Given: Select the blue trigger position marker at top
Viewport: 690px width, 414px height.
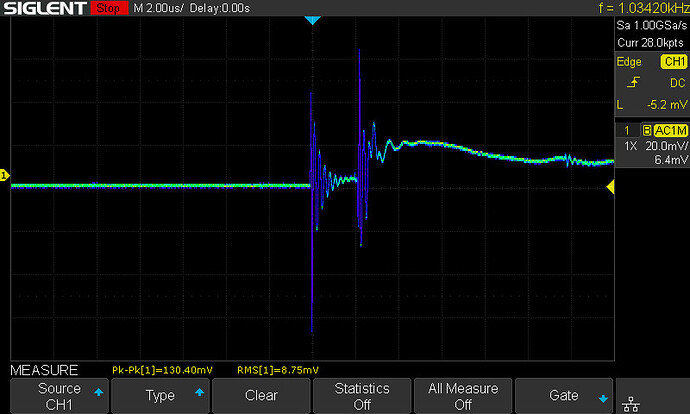Looking at the screenshot, I should (x=312, y=20).
